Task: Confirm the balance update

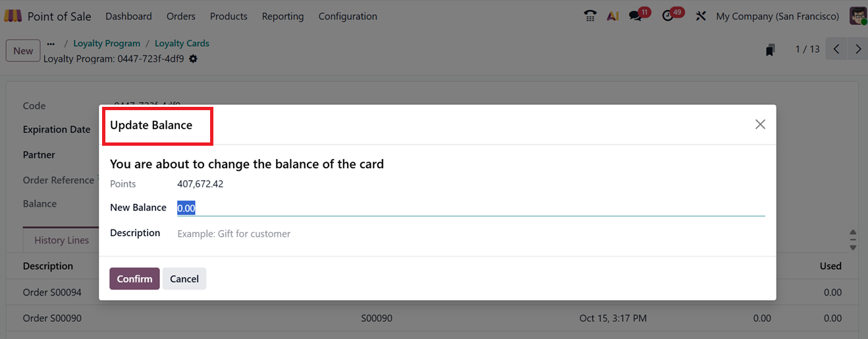Action: [134, 279]
